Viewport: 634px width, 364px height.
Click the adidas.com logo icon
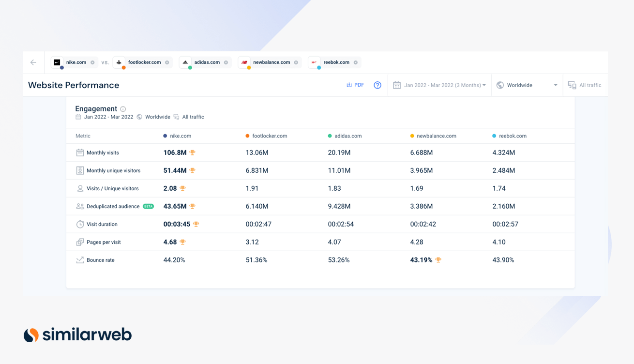coord(185,62)
